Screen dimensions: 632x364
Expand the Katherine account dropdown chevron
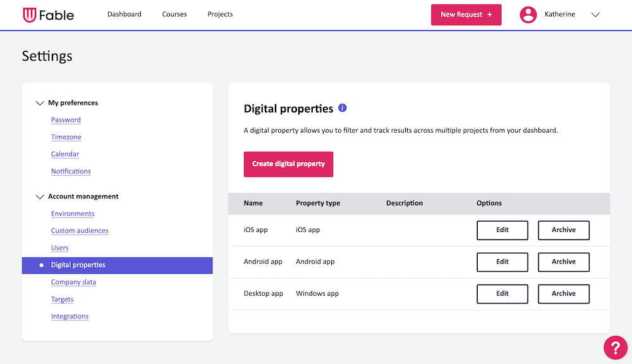coord(595,15)
